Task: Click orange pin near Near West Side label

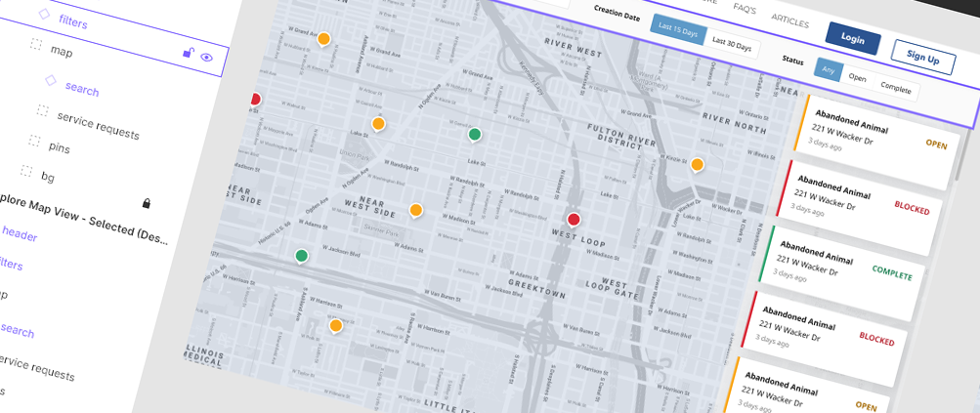Action: (415, 210)
